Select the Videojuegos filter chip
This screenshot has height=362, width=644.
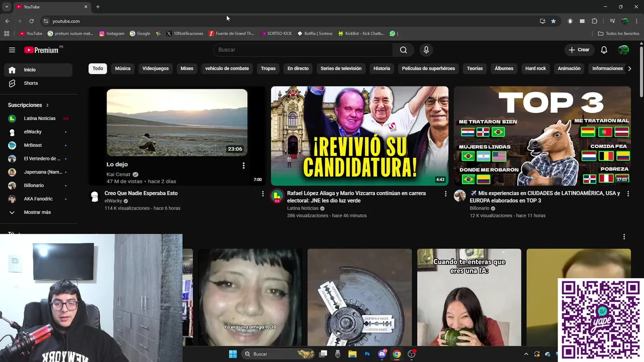click(155, 68)
